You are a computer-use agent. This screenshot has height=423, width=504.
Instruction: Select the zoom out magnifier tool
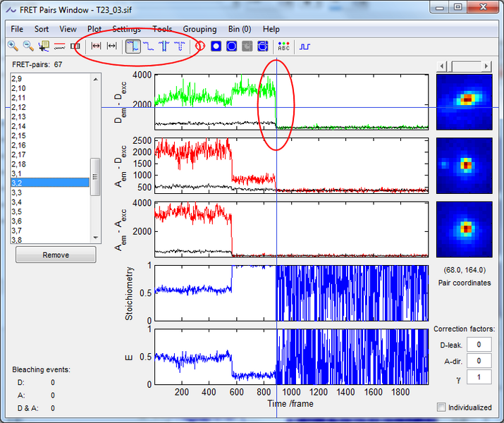pos(28,46)
